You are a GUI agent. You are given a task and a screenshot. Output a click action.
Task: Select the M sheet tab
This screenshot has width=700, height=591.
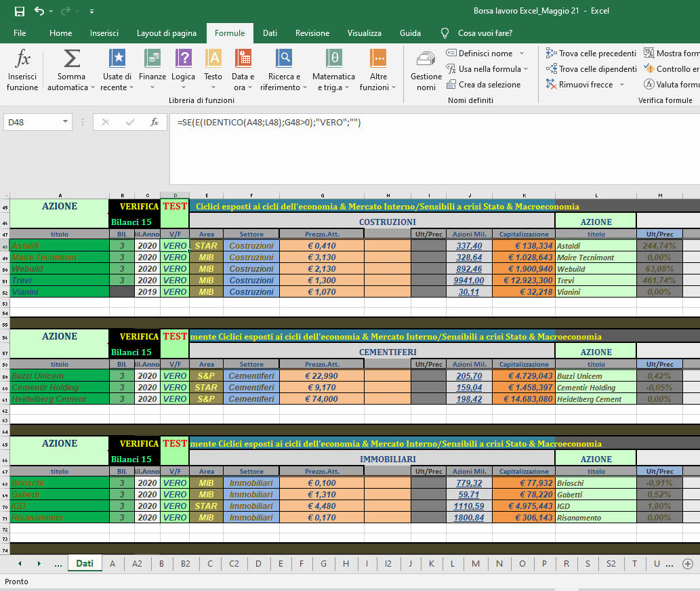tap(476, 564)
